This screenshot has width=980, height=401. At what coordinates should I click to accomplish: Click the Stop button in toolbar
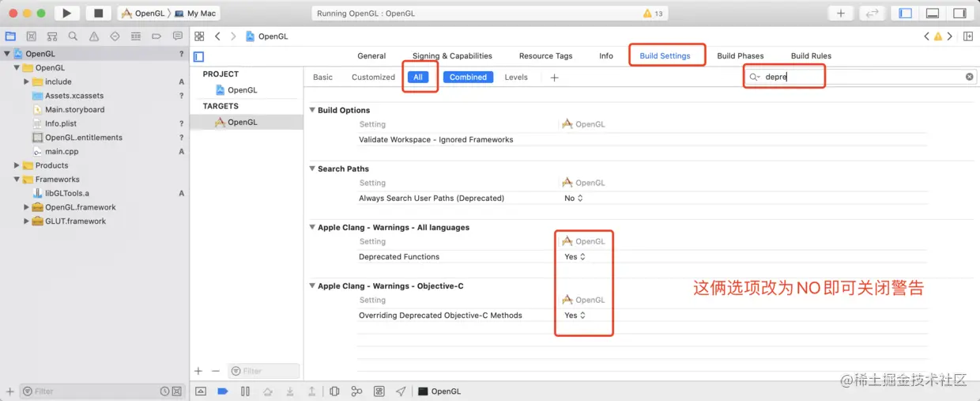tap(98, 13)
